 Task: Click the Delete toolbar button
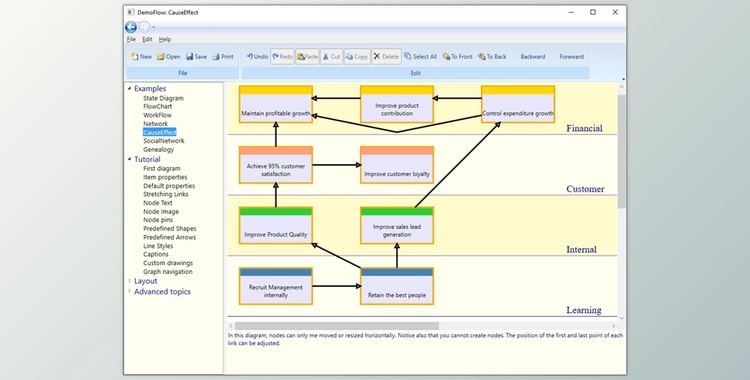click(x=386, y=56)
